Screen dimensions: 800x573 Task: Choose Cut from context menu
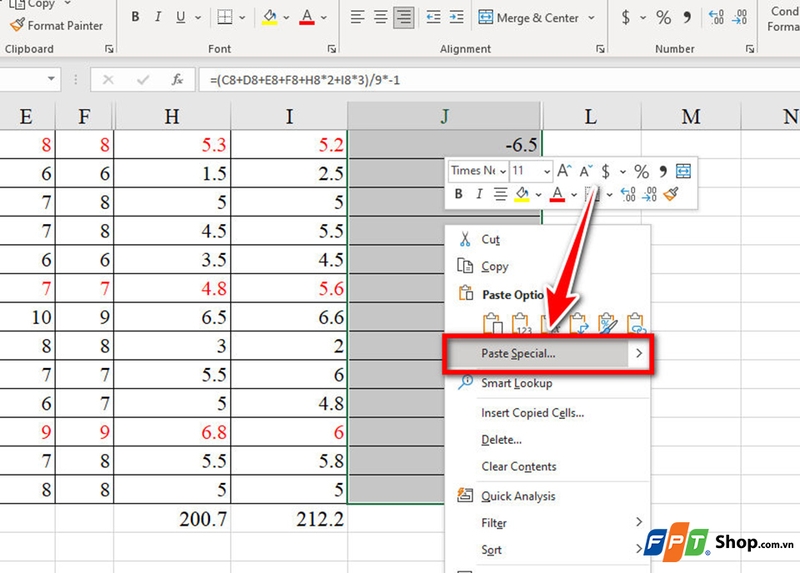pyautogui.click(x=547, y=239)
